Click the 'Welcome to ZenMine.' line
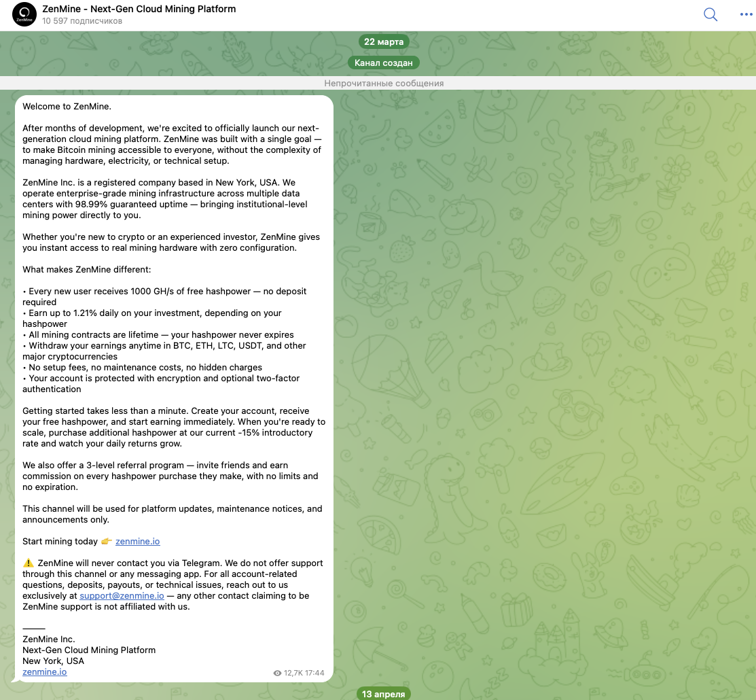Viewport: 756px width, 700px height. tap(67, 106)
